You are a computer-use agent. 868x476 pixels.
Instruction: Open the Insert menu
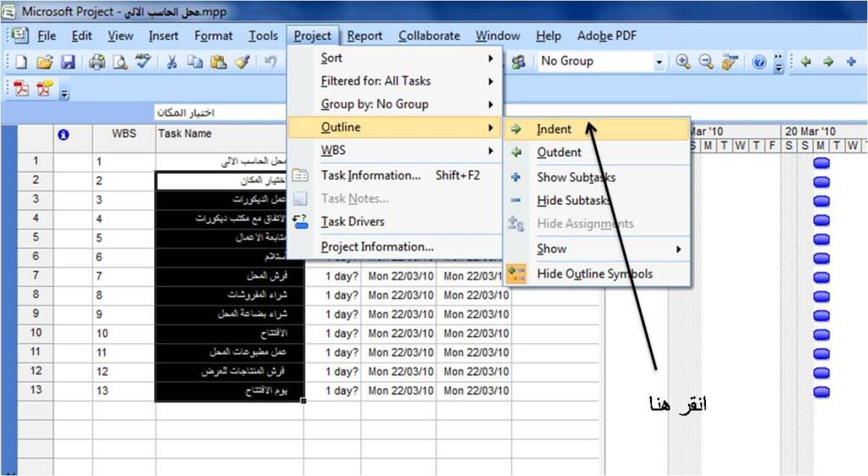click(x=164, y=36)
